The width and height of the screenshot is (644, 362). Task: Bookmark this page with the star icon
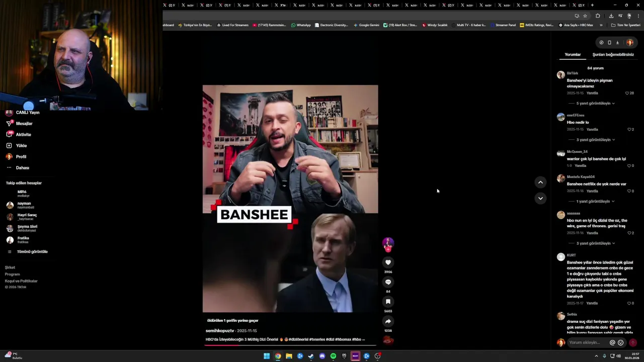(x=585, y=16)
